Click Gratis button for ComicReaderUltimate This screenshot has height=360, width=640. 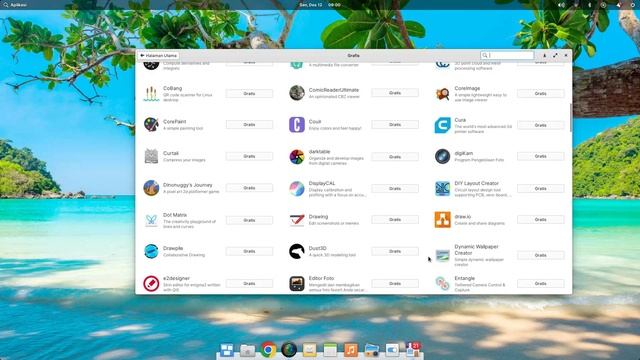coord(395,93)
